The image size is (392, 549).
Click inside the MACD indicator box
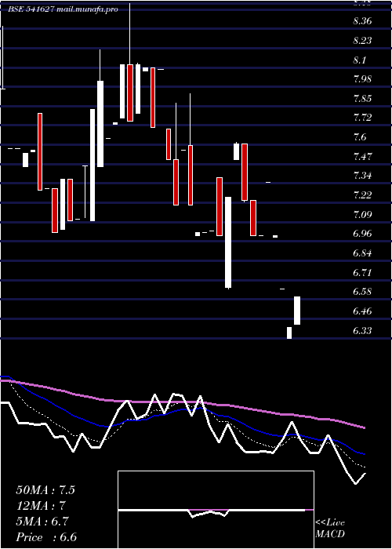(216, 510)
